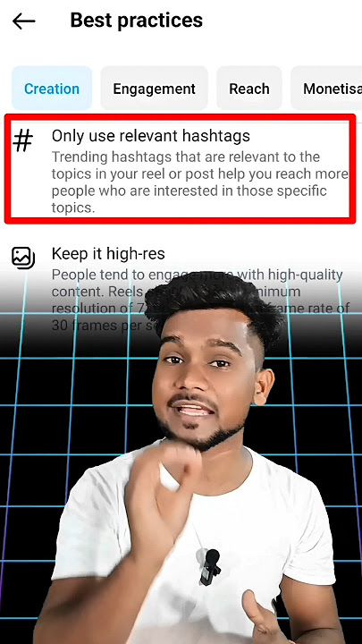Select the Creation tab
The width and height of the screenshot is (362, 644).
52,89
